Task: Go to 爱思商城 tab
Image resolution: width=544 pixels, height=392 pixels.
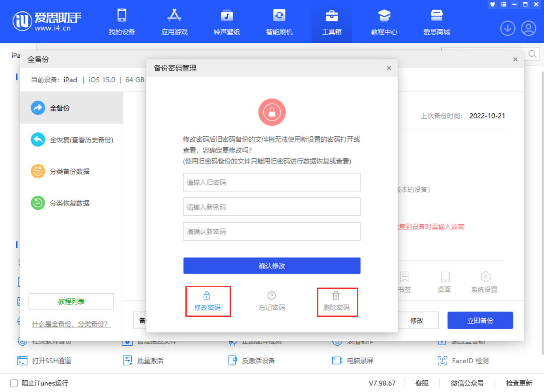Action: tap(436, 22)
